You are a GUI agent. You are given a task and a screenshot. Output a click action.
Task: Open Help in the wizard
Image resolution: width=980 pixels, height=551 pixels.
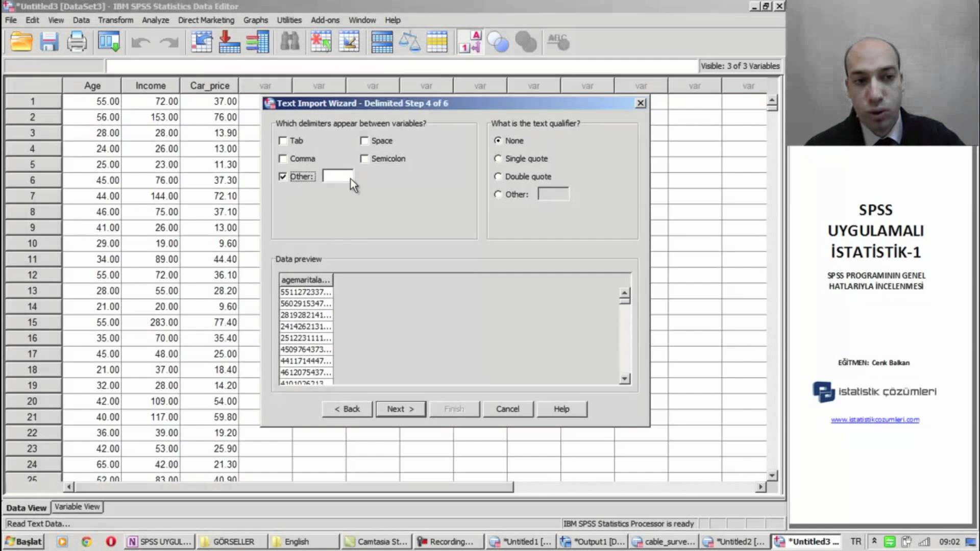point(561,409)
